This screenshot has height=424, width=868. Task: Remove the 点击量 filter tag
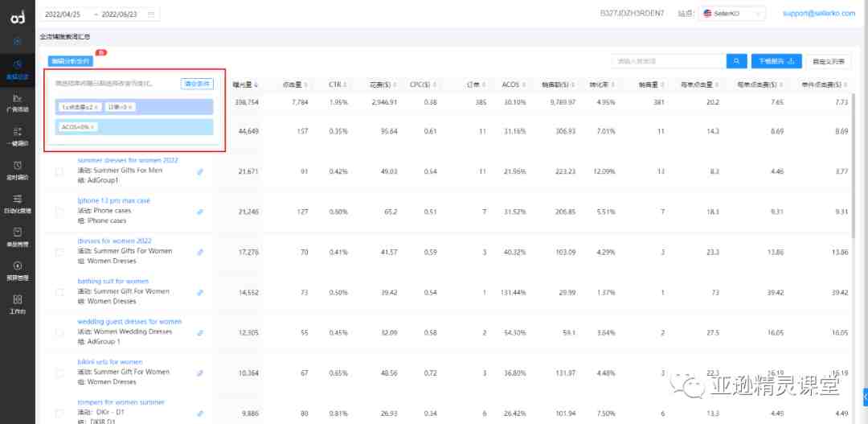96,107
